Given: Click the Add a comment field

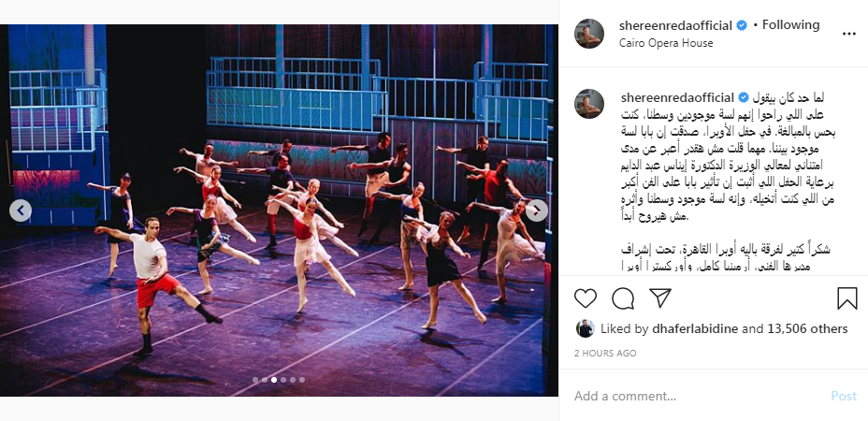Looking at the screenshot, I should 698,396.
